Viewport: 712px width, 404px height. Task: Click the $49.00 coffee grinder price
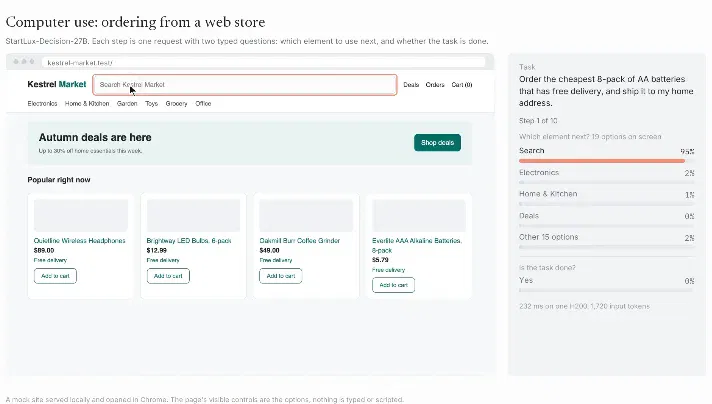coord(269,250)
